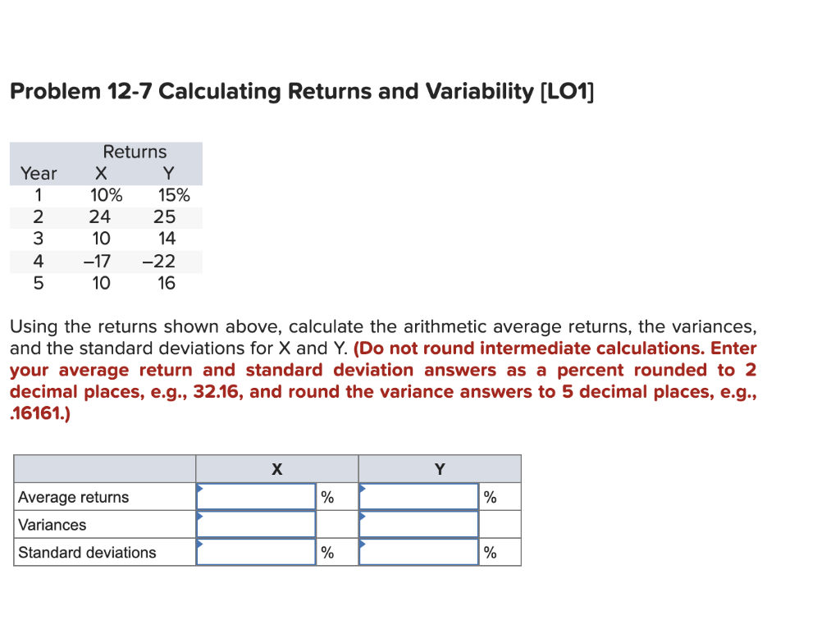Select the Average returns Y input box
840x629 pixels.
coord(418,496)
